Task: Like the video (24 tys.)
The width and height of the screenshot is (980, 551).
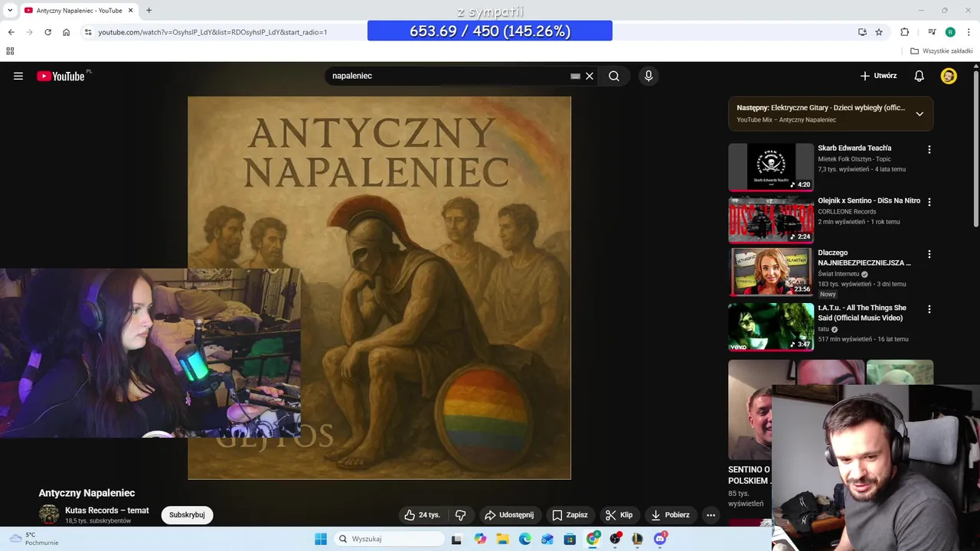Action: click(x=422, y=515)
